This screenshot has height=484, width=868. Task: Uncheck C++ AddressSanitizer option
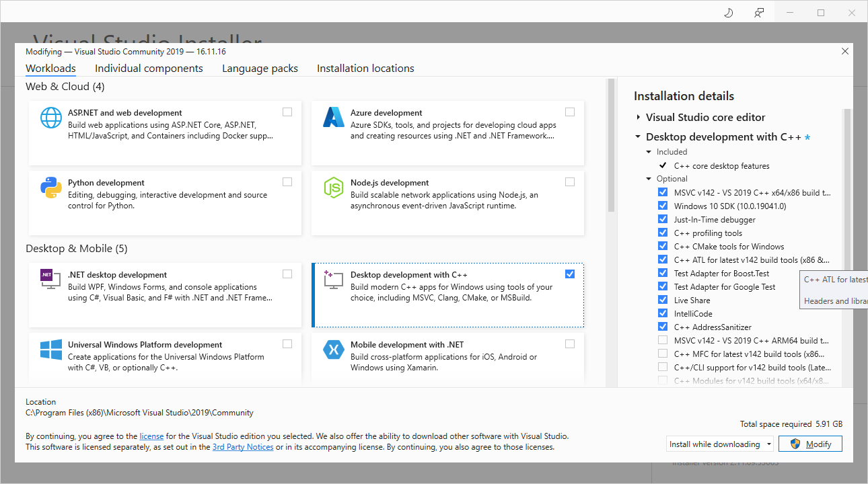[x=663, y=327]
